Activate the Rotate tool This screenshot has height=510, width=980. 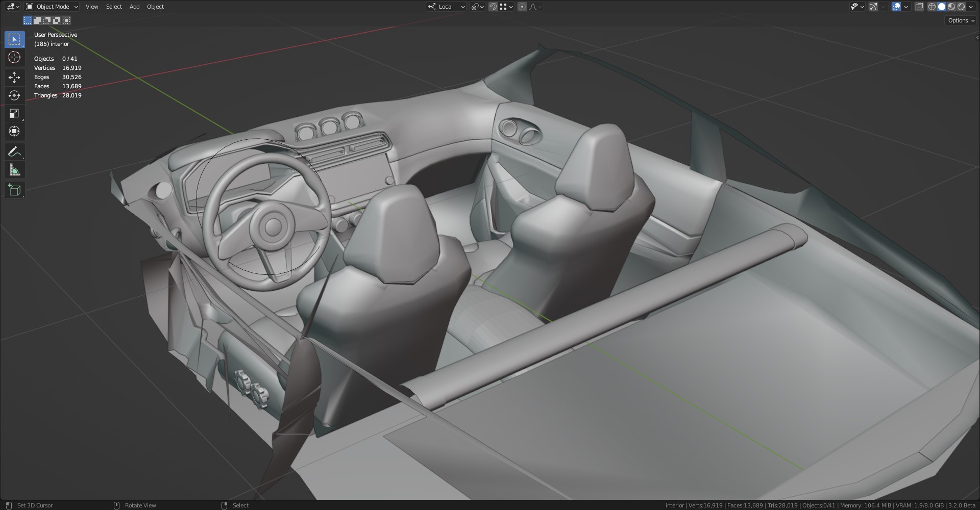tap(14, 95)
